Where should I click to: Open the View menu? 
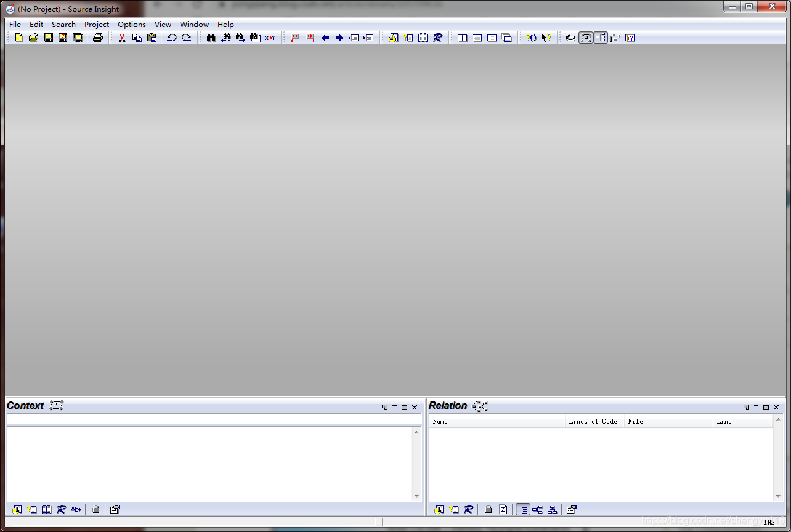[x=163, y=24]
